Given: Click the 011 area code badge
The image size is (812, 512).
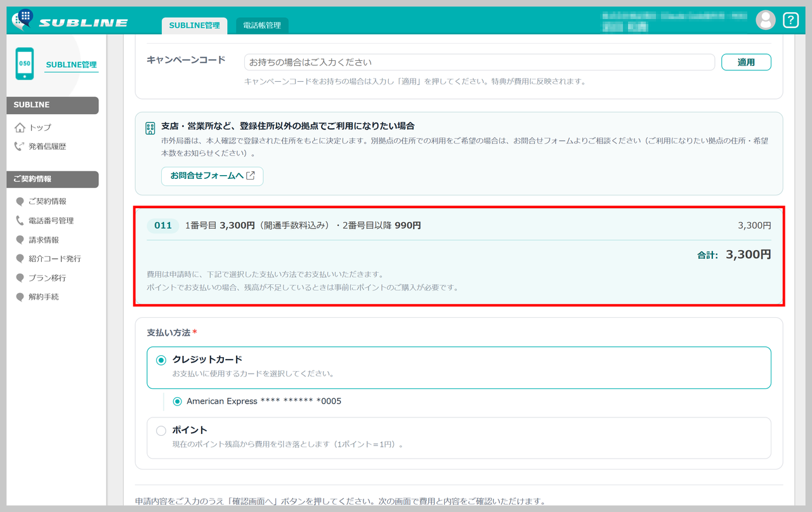Looking at the screenshot, I should (163, 225).
